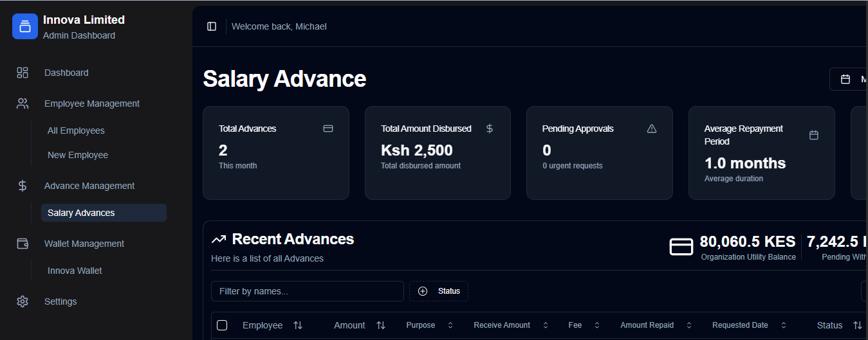Image resolution: width=868 pixels, height=340 pixels.
Task: Open the date range picker button
Action: (849, 79)
